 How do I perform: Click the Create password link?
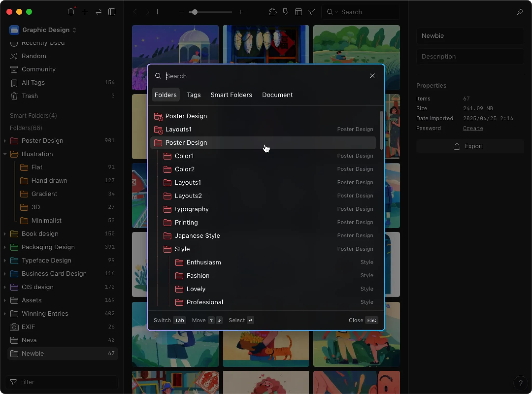click(473, 128)
